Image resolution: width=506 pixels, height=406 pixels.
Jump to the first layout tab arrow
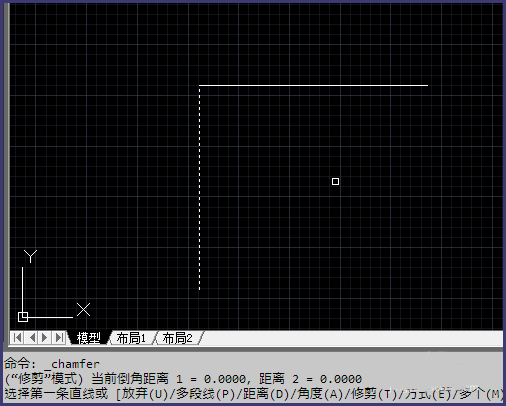[17, 338]
